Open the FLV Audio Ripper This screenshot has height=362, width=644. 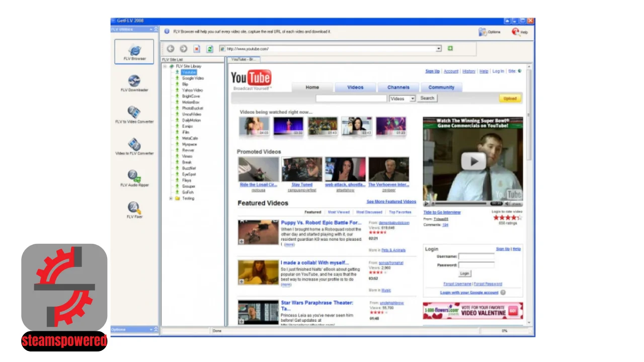click(x=134, y=178)
